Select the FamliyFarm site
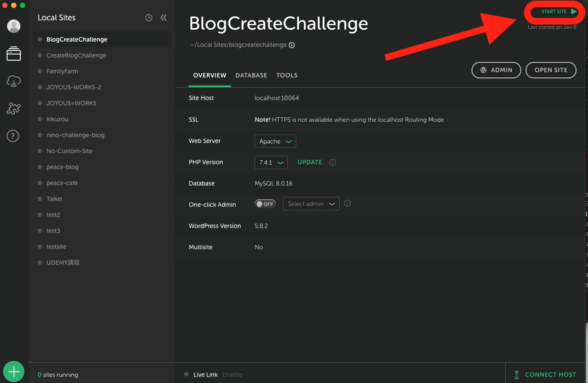The width and height of the screenshot is (588, 383). point(102,71)
